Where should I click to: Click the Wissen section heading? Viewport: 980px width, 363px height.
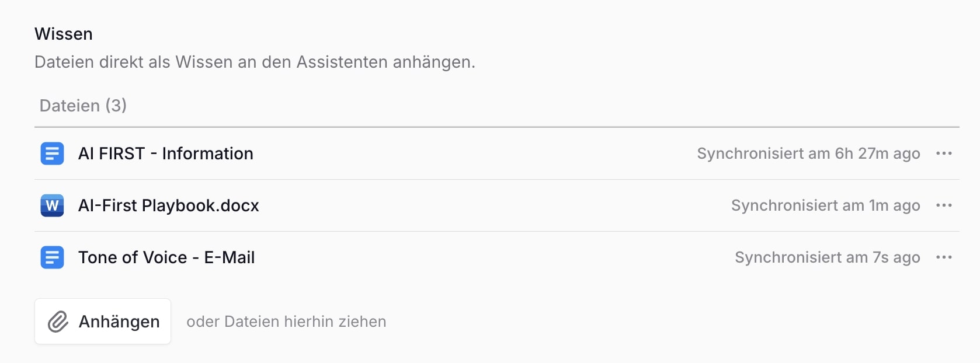point(64,34)
